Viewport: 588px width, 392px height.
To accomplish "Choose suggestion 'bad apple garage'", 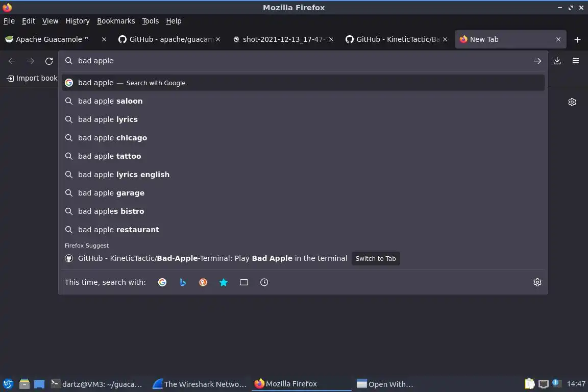I will coord(303,193).
